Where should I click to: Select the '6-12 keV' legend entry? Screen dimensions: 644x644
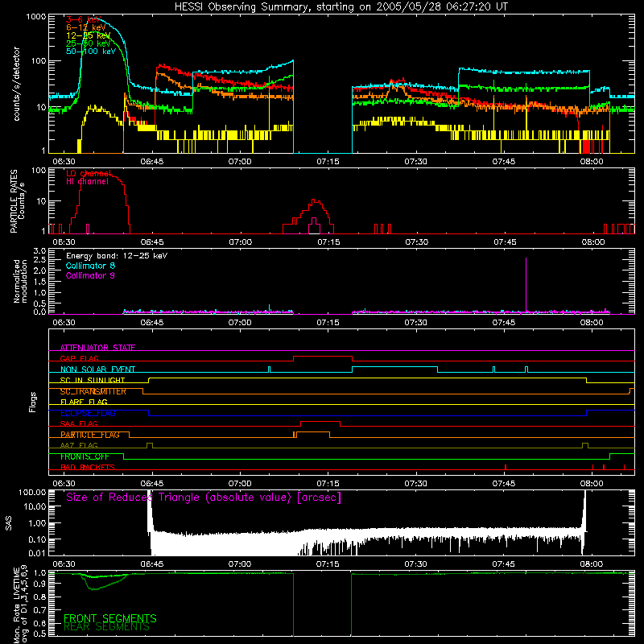point(86,27)
